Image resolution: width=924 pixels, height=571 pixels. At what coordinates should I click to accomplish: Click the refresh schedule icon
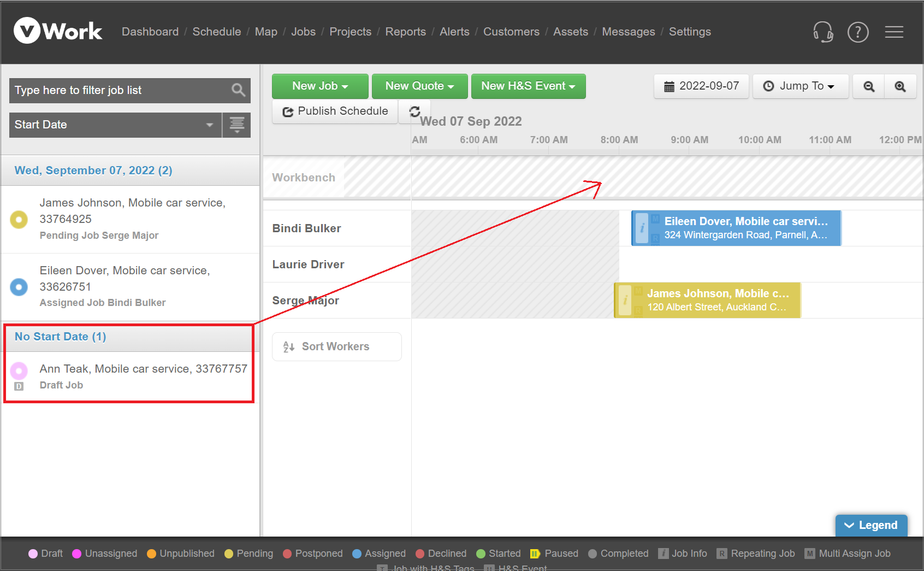click(x=414, y=111)
